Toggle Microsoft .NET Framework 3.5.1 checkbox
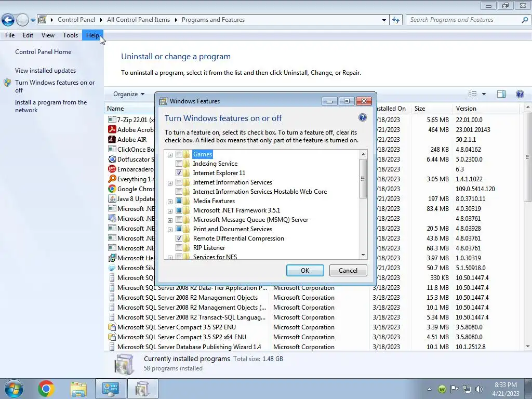Screen dimensions: 532x399 point(179,210)
